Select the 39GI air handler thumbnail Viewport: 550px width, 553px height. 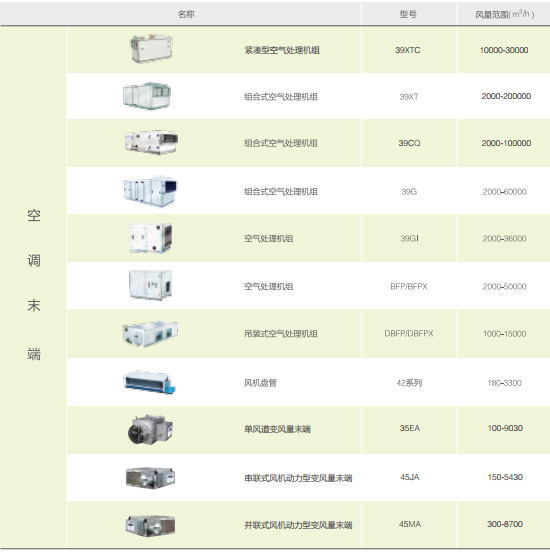[151, 238]
